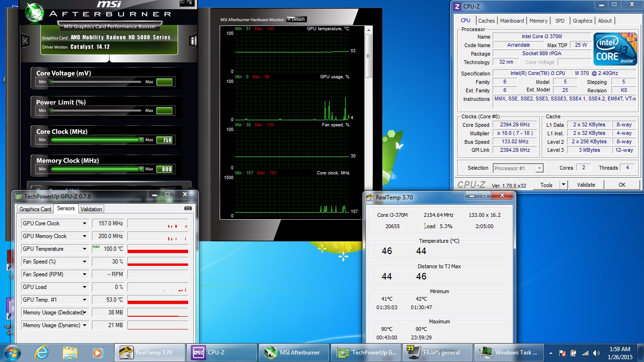Image resolution: width=644 pixels, height=362 pixels.
Task: Open GPU Memory Clock sensor dropdown
Action: click(85, 236)
